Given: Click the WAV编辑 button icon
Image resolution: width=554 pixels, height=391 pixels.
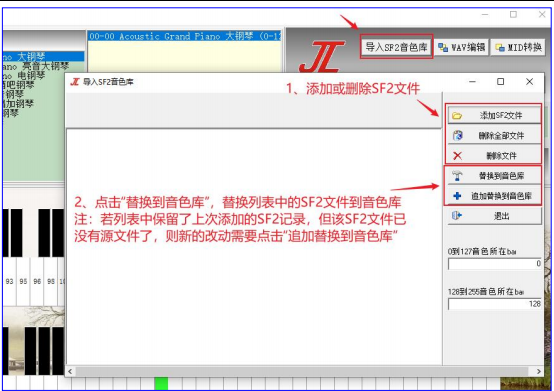Looking at the screenshot, I should [443, 47].
